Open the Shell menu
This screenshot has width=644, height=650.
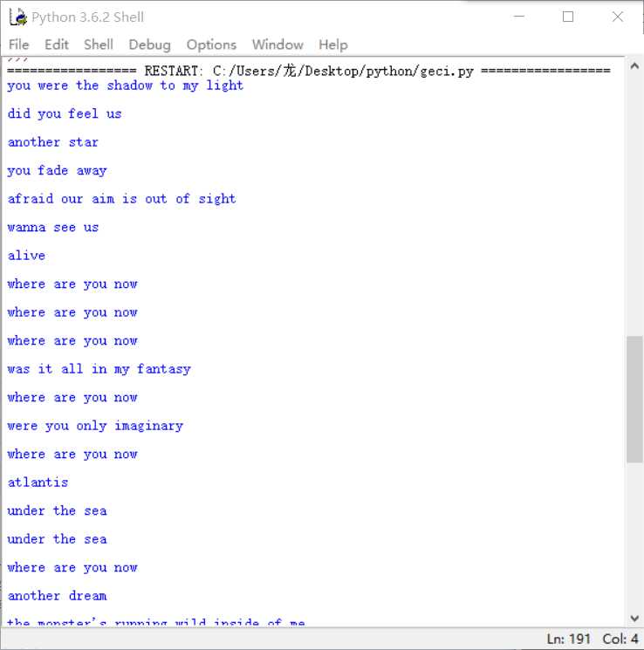pyautogui.click(x=99, y=44)
